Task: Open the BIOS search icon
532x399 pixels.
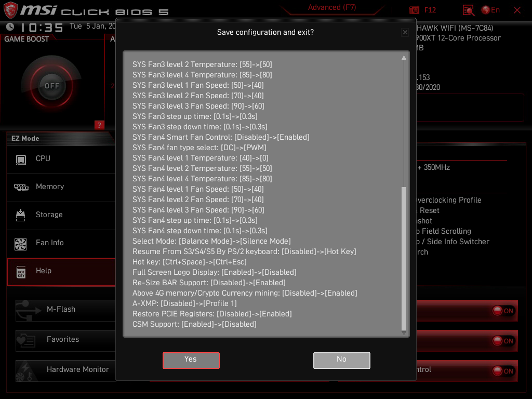Action: [468, 10]
